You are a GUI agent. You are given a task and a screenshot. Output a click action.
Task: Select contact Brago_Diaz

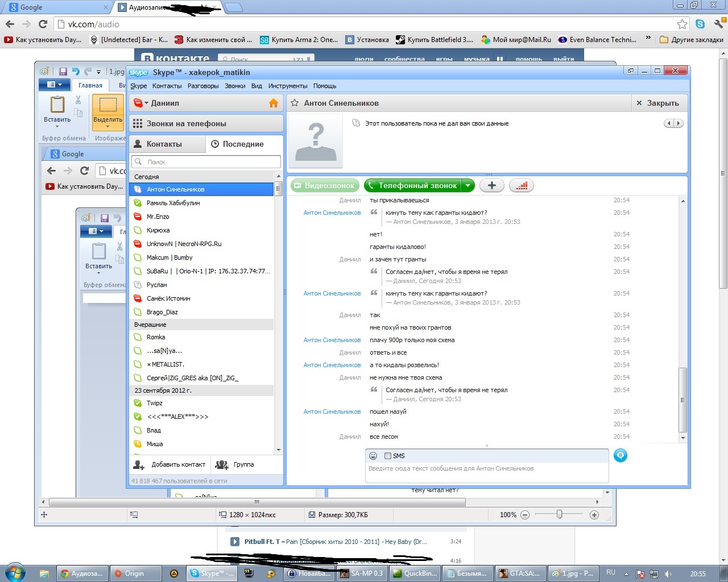[202, 312]
